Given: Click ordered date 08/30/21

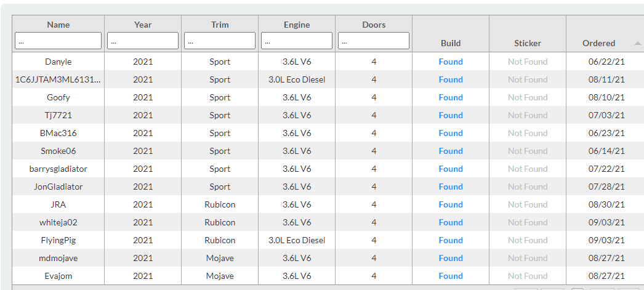Looking at the screenshot, I should pos(606,204).
